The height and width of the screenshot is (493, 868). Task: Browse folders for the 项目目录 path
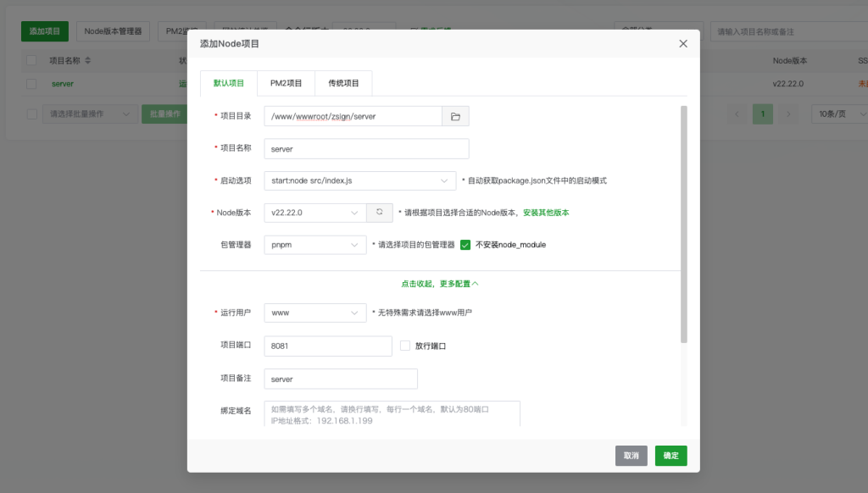tap(455, 115)
